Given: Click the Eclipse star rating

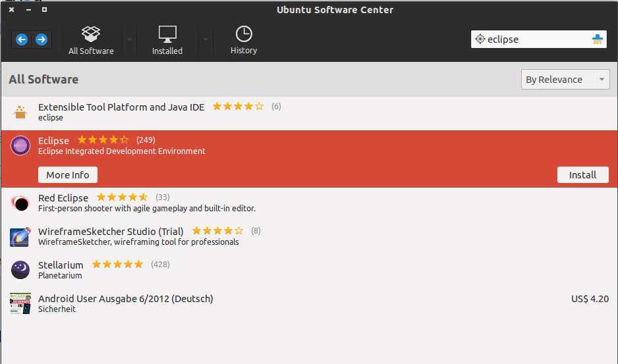Looking at the screenshot, I should (103, 140).
